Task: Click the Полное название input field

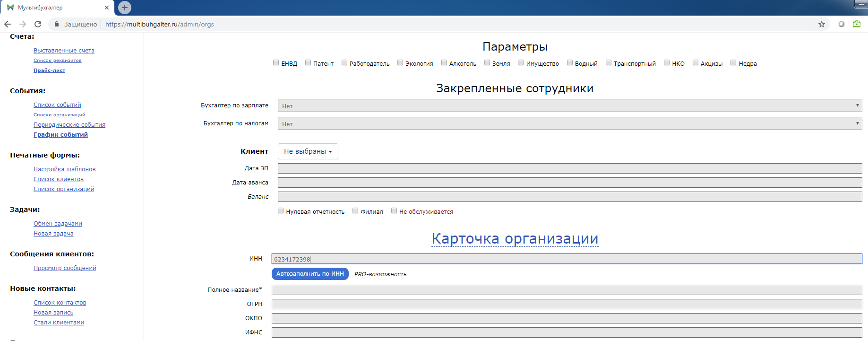Action: [567, 290]
